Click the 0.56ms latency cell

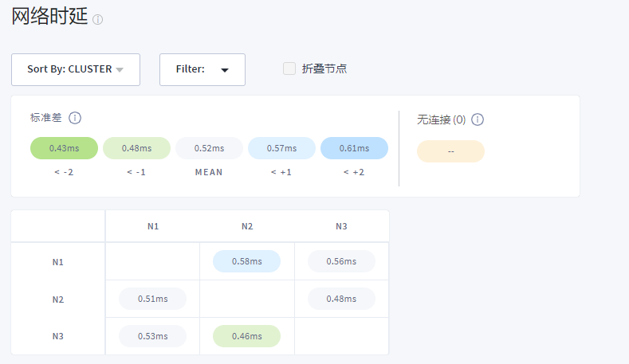tap(341, 261)
